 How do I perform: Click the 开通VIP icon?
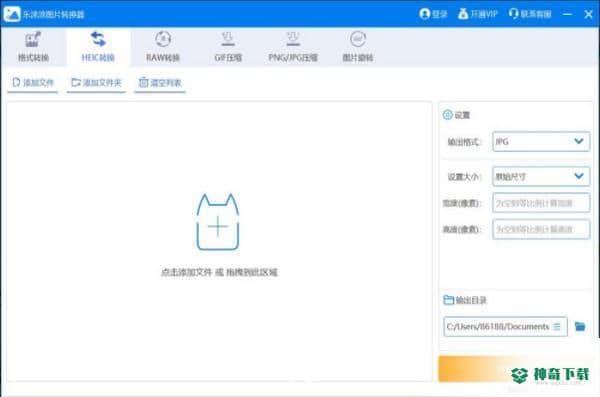pos(463,14)
